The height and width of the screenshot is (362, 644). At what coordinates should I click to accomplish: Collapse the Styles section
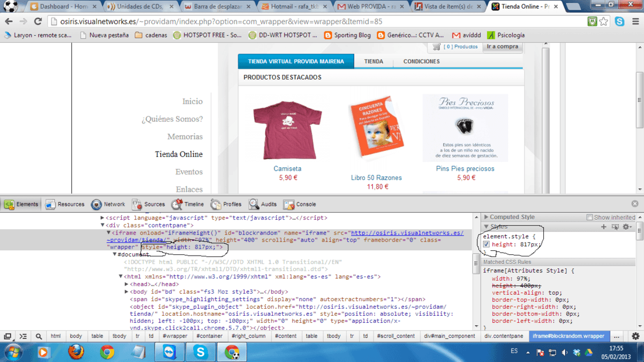(487, 226)
